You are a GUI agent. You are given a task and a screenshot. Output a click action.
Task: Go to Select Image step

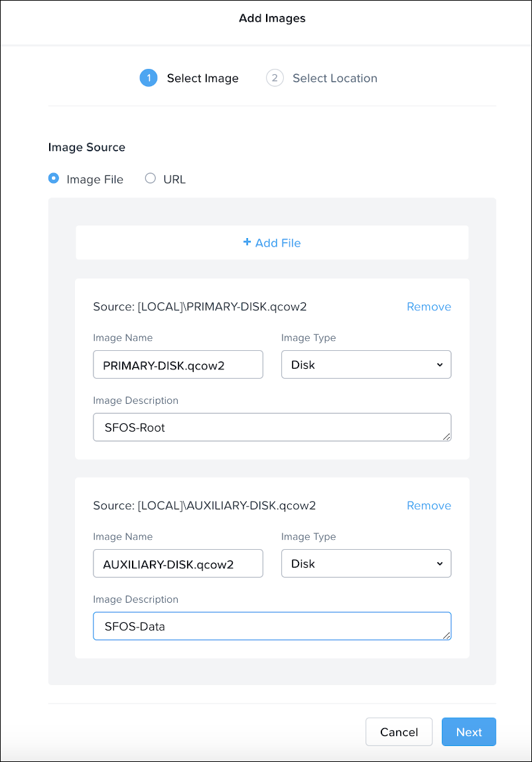coord(202,78)
